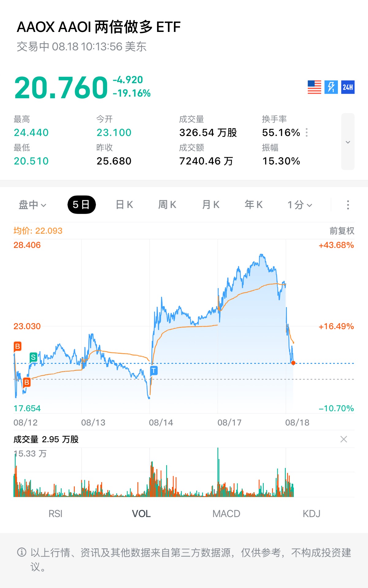This screenshot has width=368, height=588.
Task: Switch to the 日K chart tab
Action: point(124,205)
